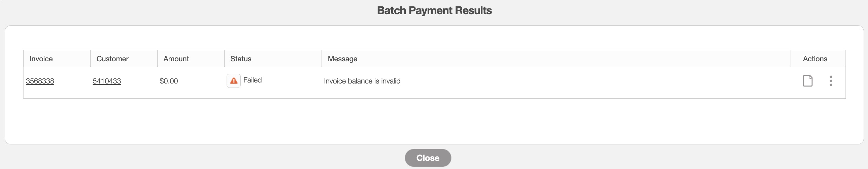The image size is (868, 169).
Task: Open the three-dot more actions menu
Action: point(831,81)
